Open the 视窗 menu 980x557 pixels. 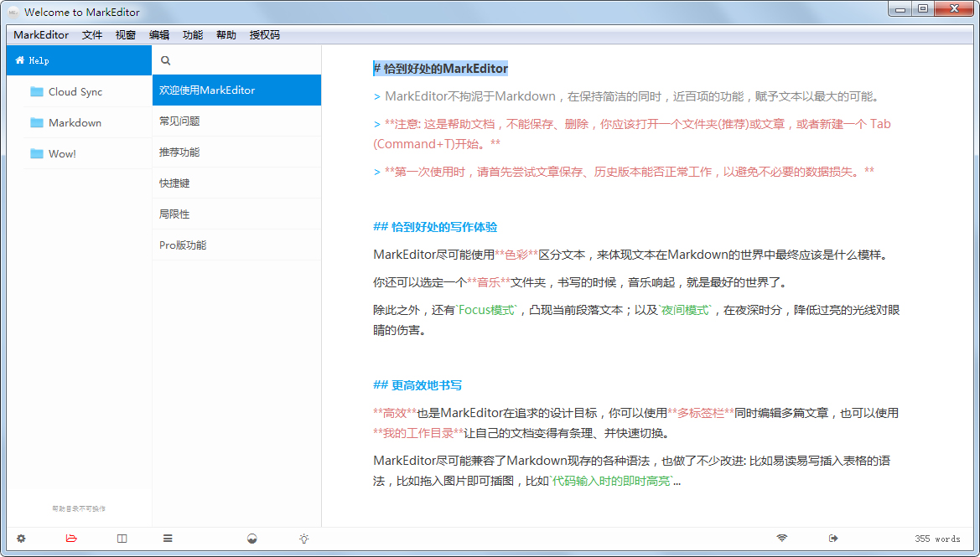pos(126,35)
